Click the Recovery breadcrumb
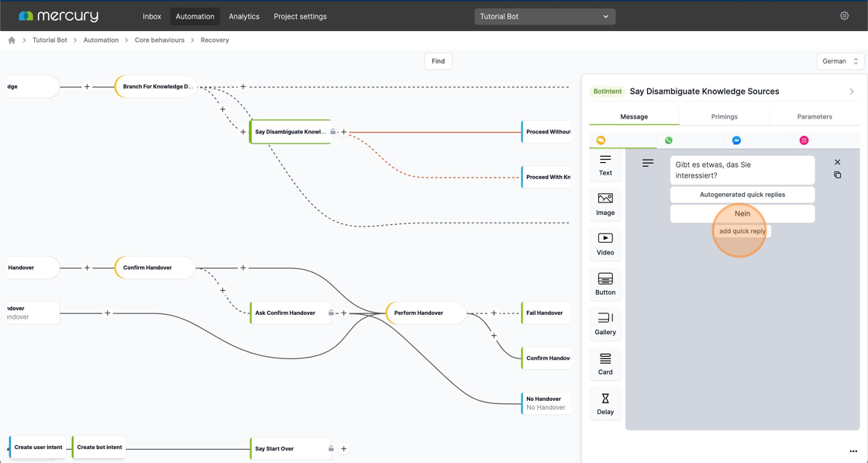868x463 pixels. coord(215,40)
